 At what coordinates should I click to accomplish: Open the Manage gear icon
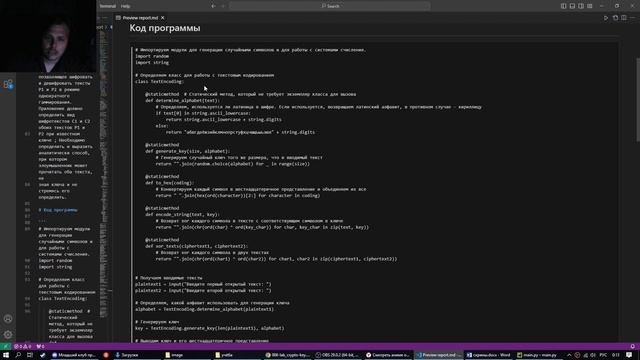(x=8, y=335)
